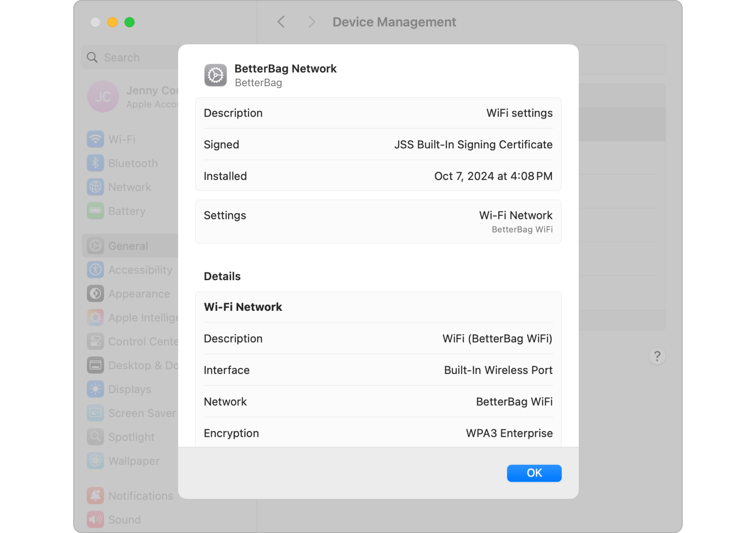Click the Bluetooth sidebar icon
Viewport: 756px width, 533px height.
tap(95, 163)
